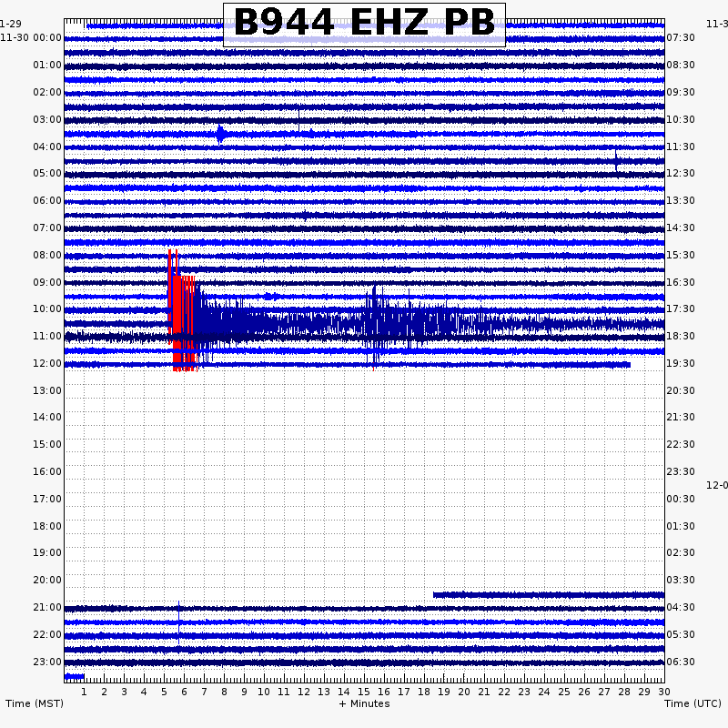Click minute 15 on the bottom axis

click(363, 692)
